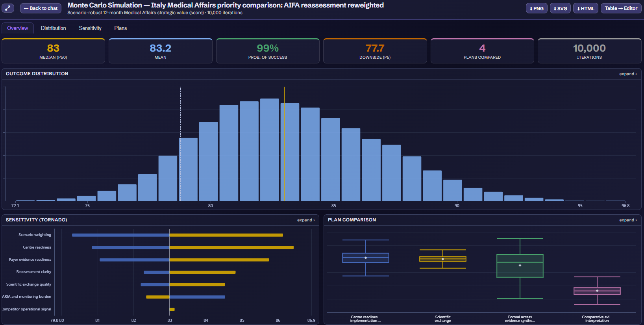Click the tallest histogram bar
644x325 pixels.
coord(270,150)
